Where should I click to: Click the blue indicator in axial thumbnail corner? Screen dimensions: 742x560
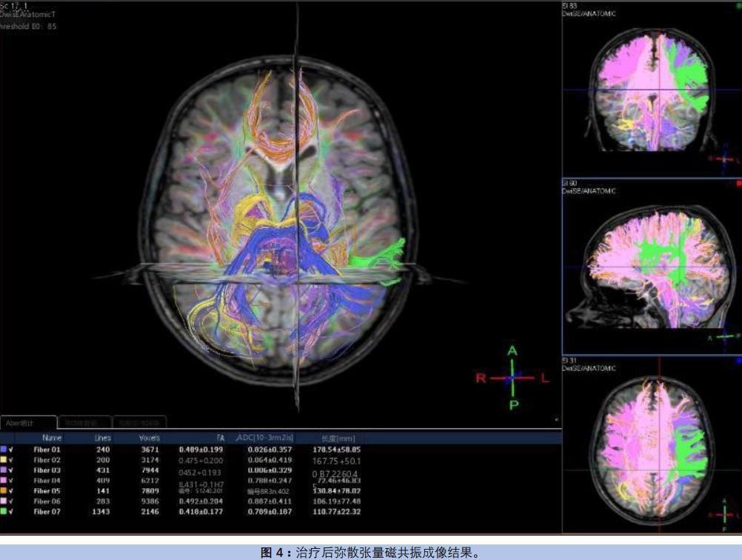click(x=738, y=360)
